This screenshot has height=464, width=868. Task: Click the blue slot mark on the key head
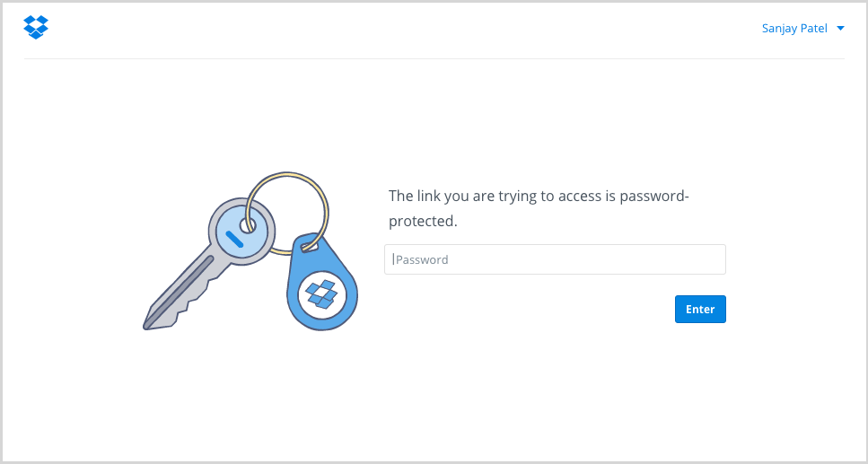tap(236, 239)
